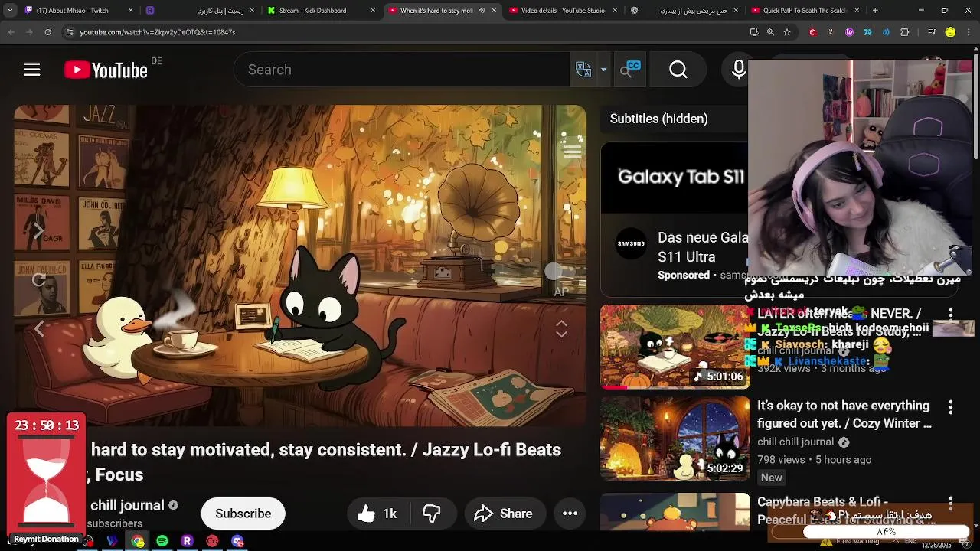Expand or collapse video with up-down chevrons

(561, 329)
